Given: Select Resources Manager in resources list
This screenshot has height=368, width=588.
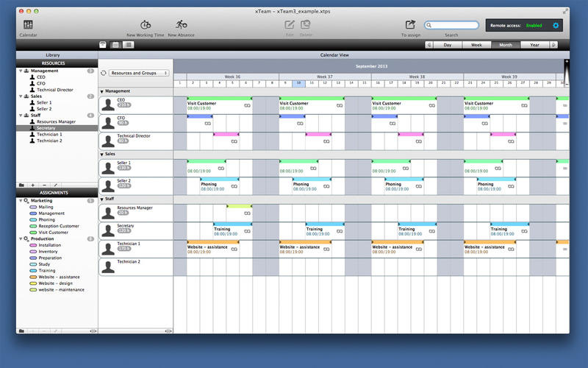Looking at the screenshot, I should point(56,121).
